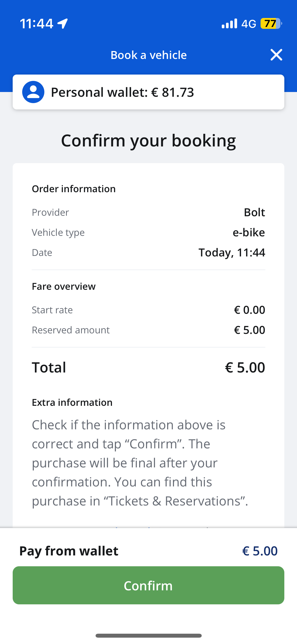Tap the Start rate € 0.00 row
The width and height of the screenshot is (297, 644).
point(148,310)
